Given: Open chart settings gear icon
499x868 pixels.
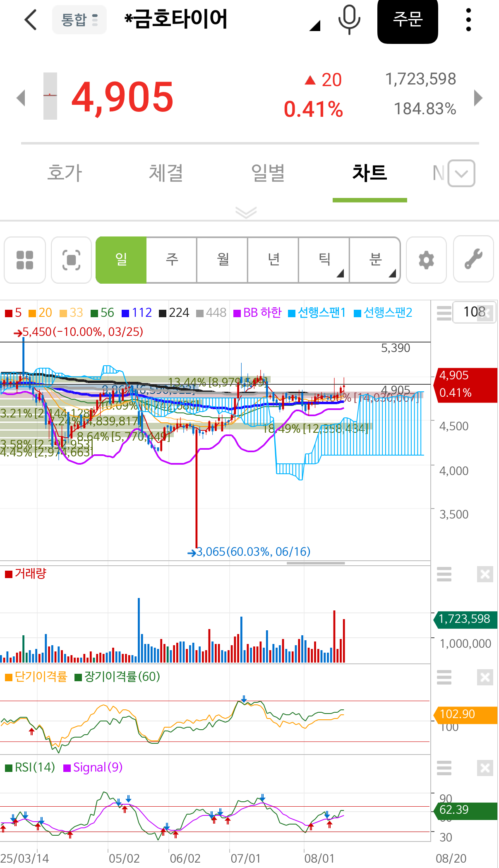Looking at the screenshot, I should coord(426,260).
